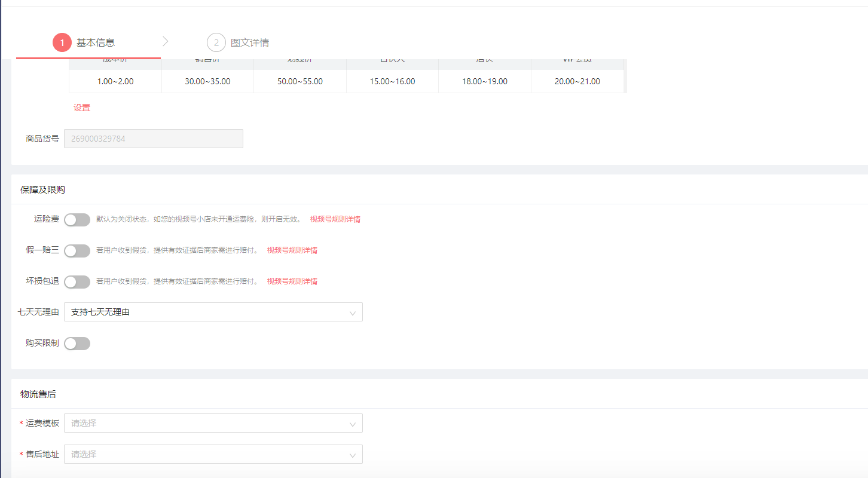Click the 30.00~35.00 price cell
The width and height of the screenshot is (868, 478).
(x=207, y=81)
